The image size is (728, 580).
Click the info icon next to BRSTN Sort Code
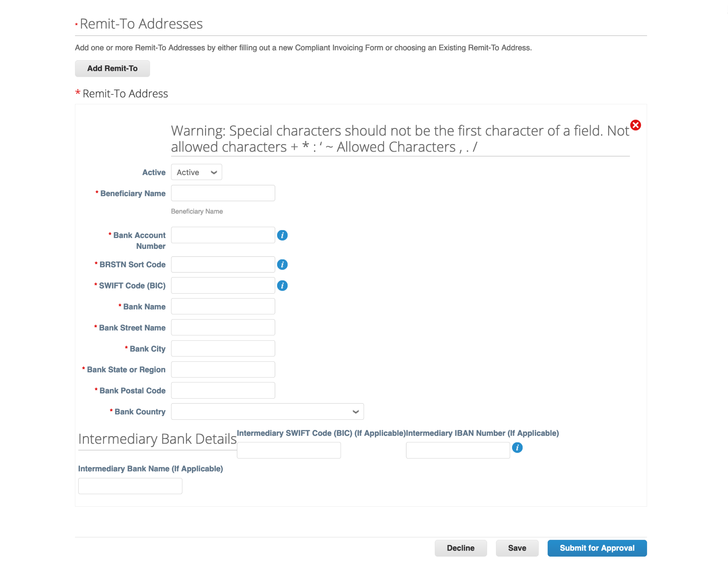282,264
